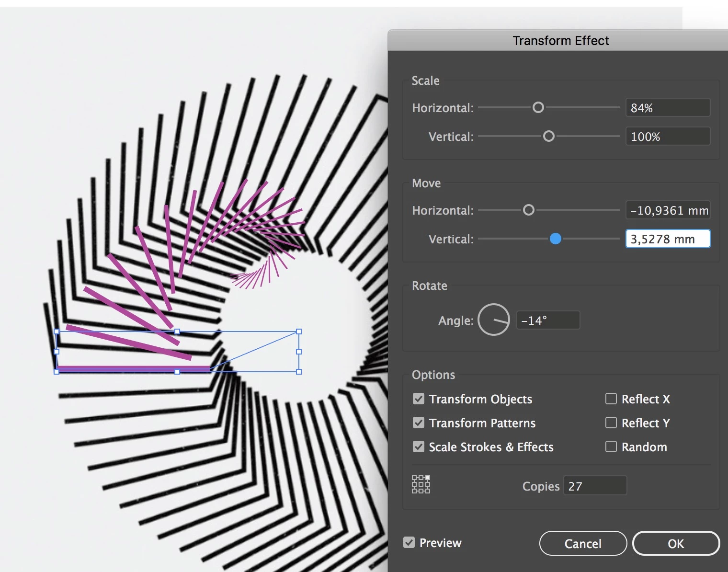Toggle the Preview checkbox

coord(409,542)
